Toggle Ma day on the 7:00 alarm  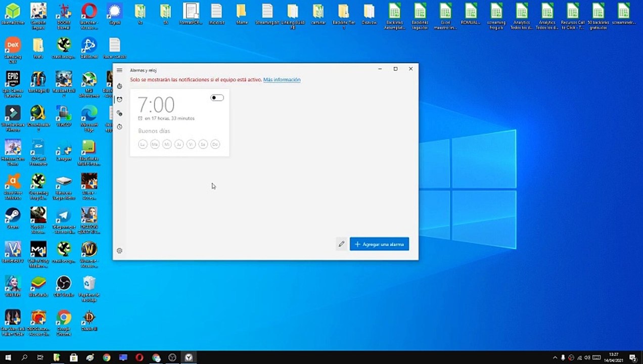(155, 145)
